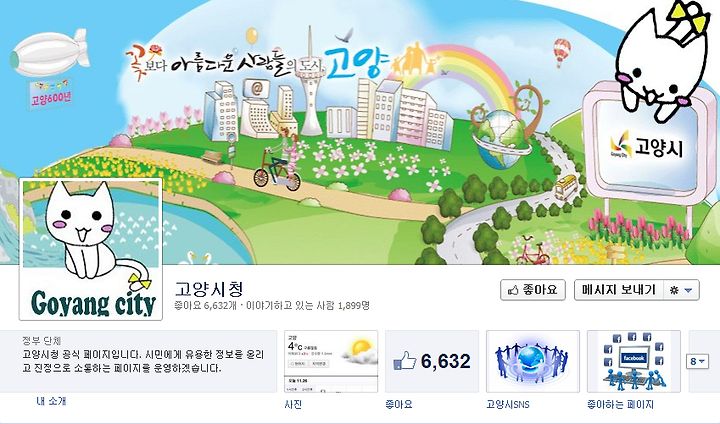Click the 고양시청 page title
Image resolution: width=720 pixels, height=424 pixels.
pyautogui.click(x=208, y=289)
